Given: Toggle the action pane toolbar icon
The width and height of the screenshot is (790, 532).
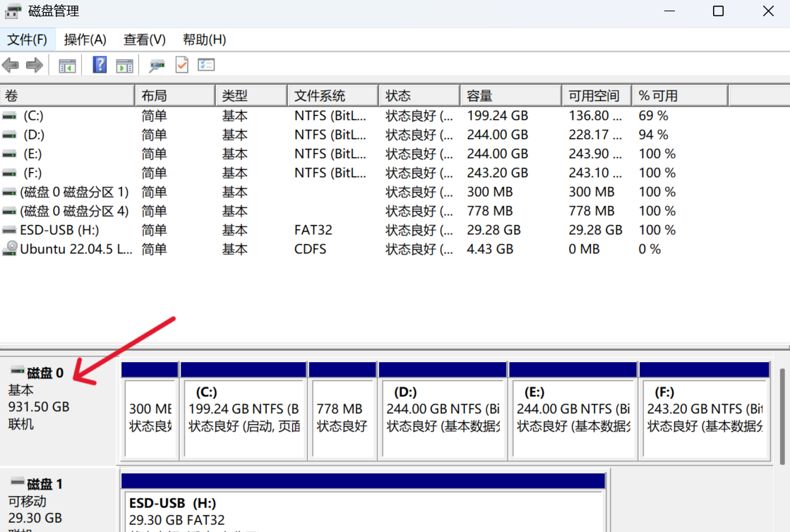Looking at the screenshot, I should click(124, 66).
